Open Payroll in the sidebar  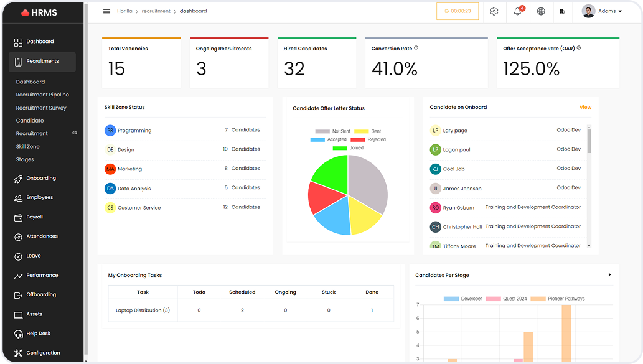pos(35,217)
